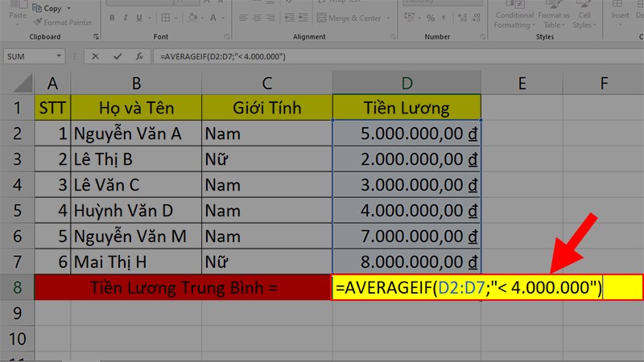Screen dimensions: 644x362
Task: Select the salary cell 5.000.000,00 đ
Action: point(407,134)
